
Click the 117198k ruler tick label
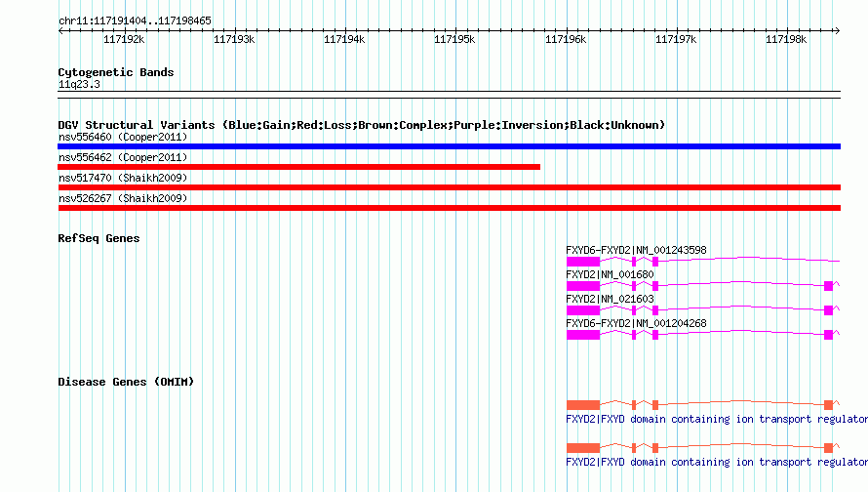[785, 39]
